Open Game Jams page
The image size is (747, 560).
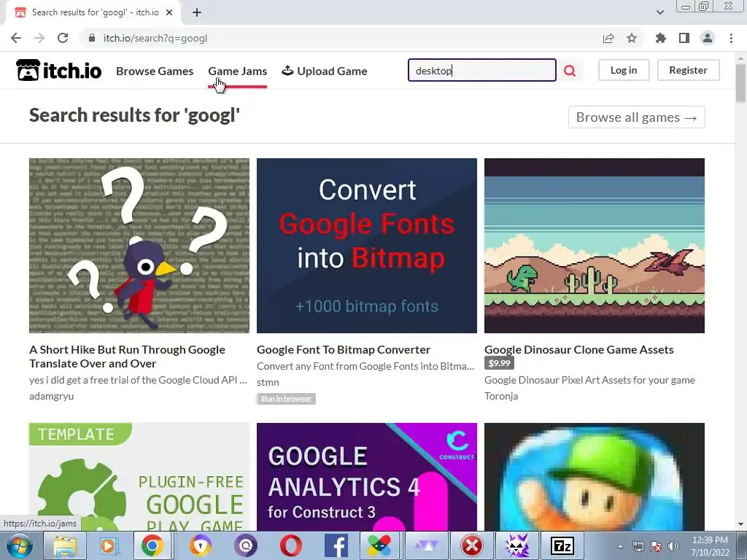click(x=237, y=71)
